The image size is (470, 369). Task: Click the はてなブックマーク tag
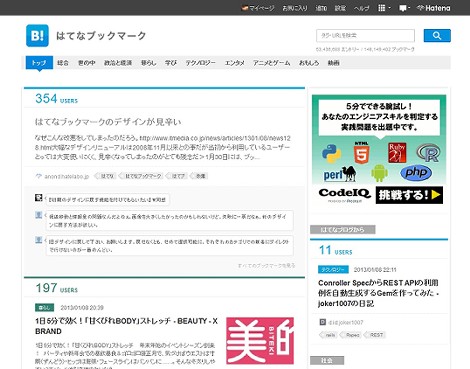[x=142, y=176]
